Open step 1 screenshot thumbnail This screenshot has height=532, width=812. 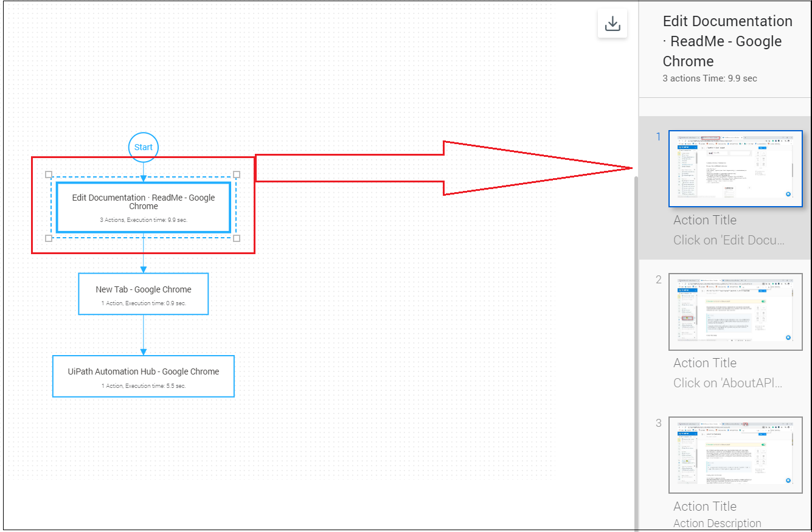pos(735,168)
